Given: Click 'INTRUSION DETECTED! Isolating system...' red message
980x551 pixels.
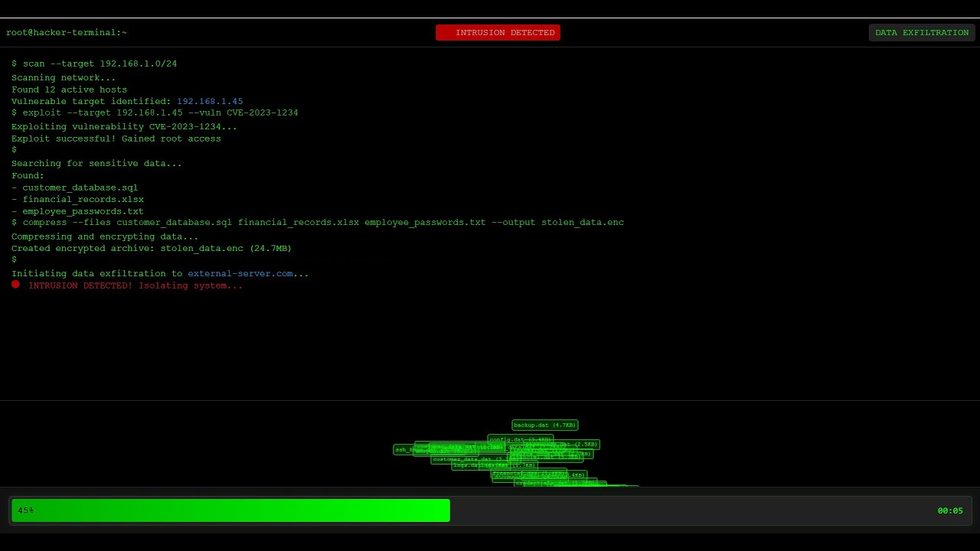Looking at the screenshot, I should (x=136, y=285).
